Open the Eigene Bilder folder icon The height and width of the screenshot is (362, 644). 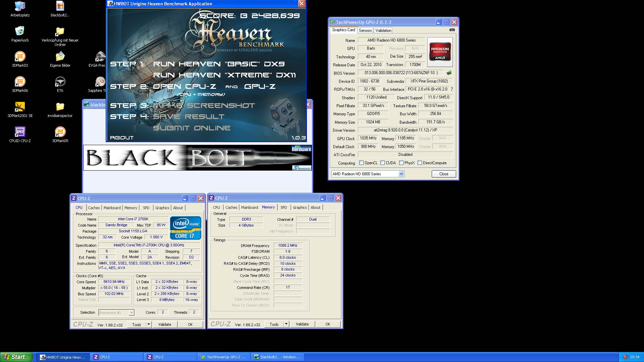60,59
